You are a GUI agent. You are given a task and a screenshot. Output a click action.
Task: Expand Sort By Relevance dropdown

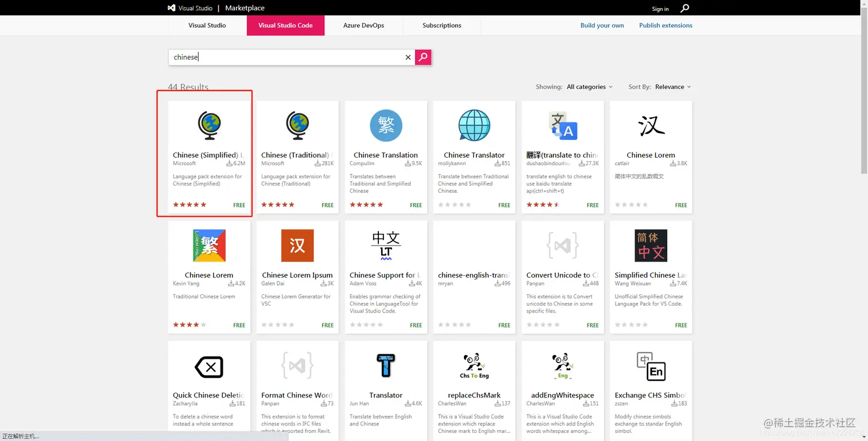(673, 87)
